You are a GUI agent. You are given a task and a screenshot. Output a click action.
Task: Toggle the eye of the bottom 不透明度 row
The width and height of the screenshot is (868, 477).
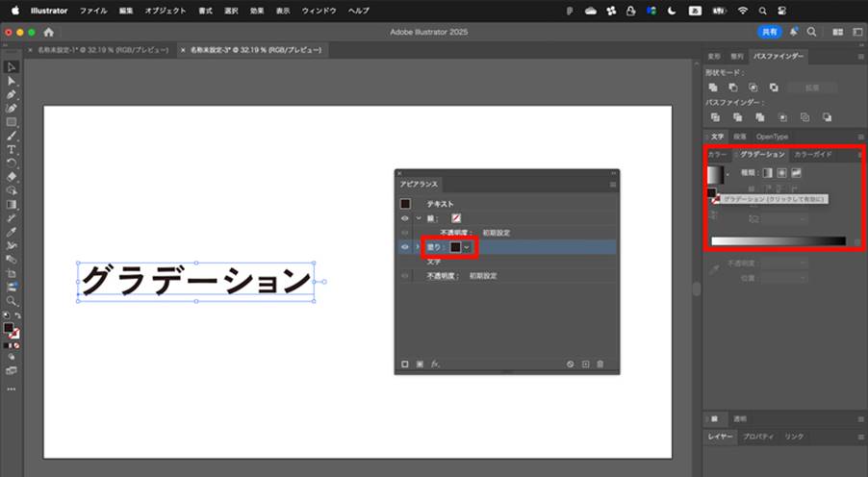coord(405,276)
